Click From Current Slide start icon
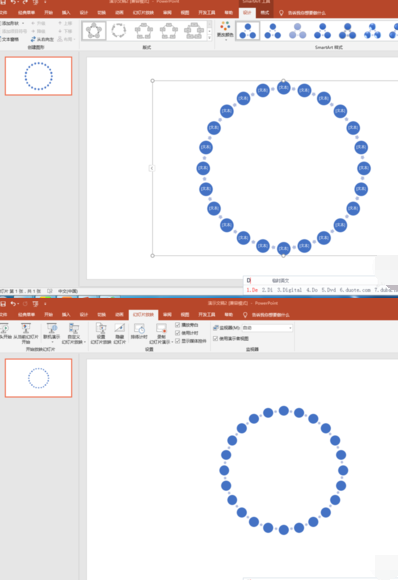This screenshot has height=580, width=398. tap(26, 334)
